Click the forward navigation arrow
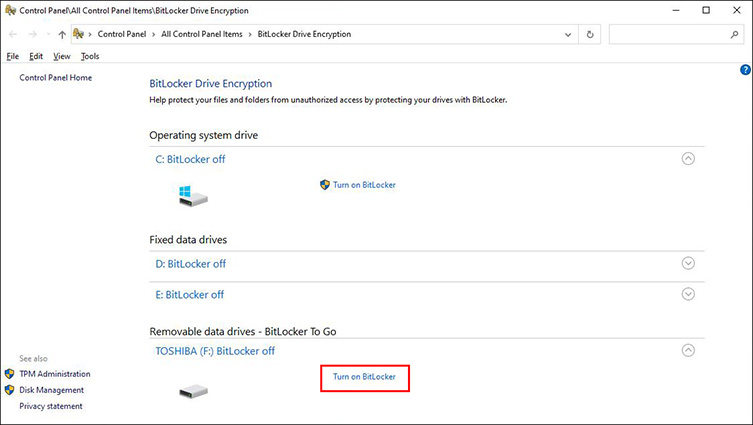Viewport: 753px width, 425px height. click(x=33, y=35)
